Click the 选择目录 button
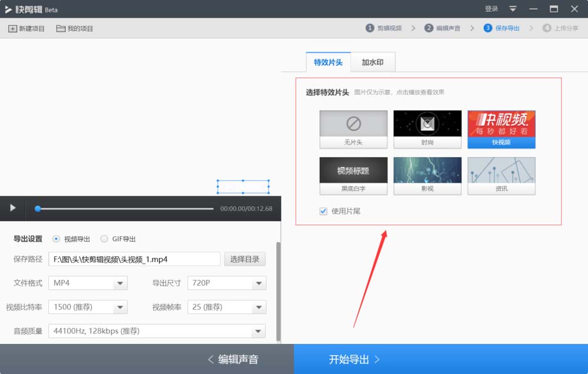The height and width of the screenshot is (374, 588). click(245, 259)
